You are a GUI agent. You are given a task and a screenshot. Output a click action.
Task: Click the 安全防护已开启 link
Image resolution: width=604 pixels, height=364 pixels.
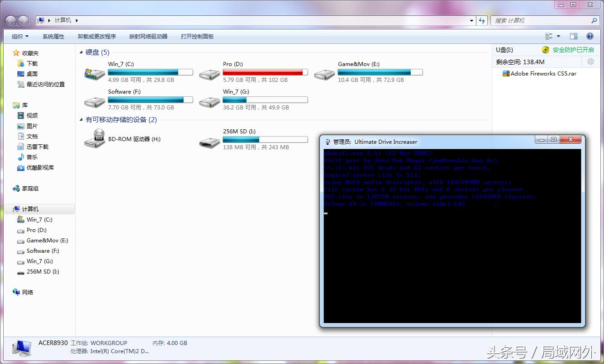[573, 50]
